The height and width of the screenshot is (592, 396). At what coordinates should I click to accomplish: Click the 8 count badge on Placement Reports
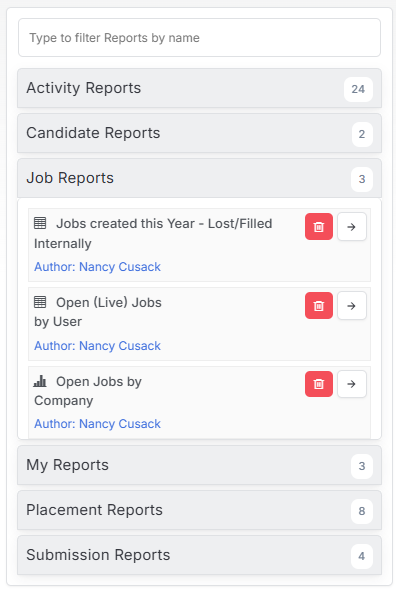click(x=362, y=511)
